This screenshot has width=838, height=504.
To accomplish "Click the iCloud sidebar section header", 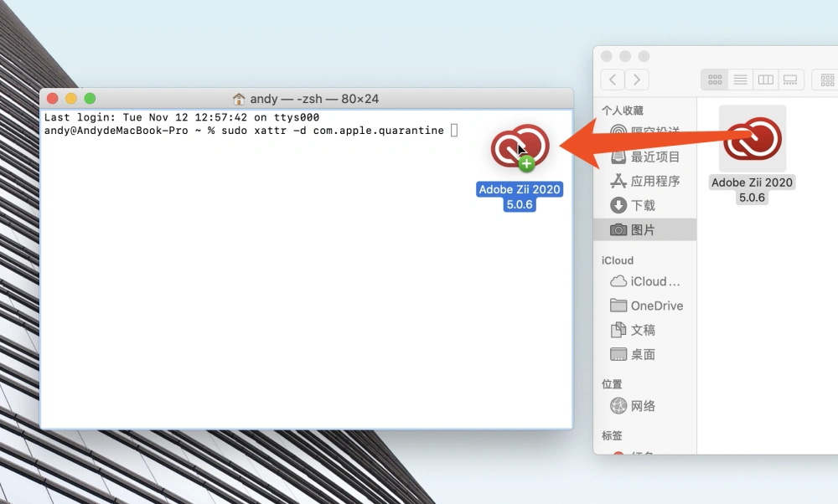I will (x=618, y=260).
